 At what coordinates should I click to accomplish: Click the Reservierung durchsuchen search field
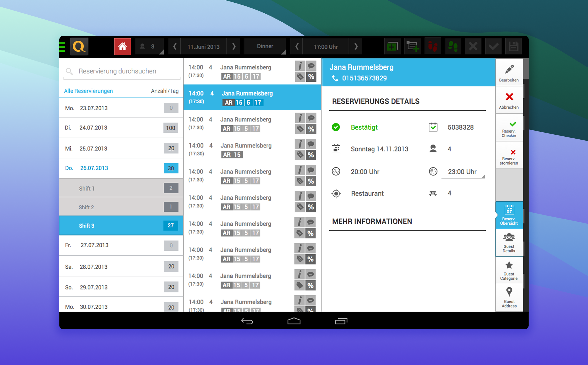click(x=122, y=71)
